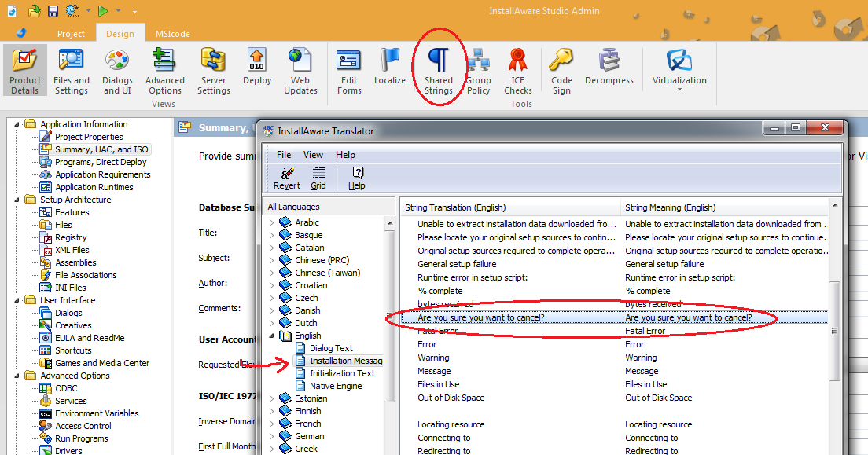
Task: Open Files and Settings view
Action: click(x=71, y=72)
